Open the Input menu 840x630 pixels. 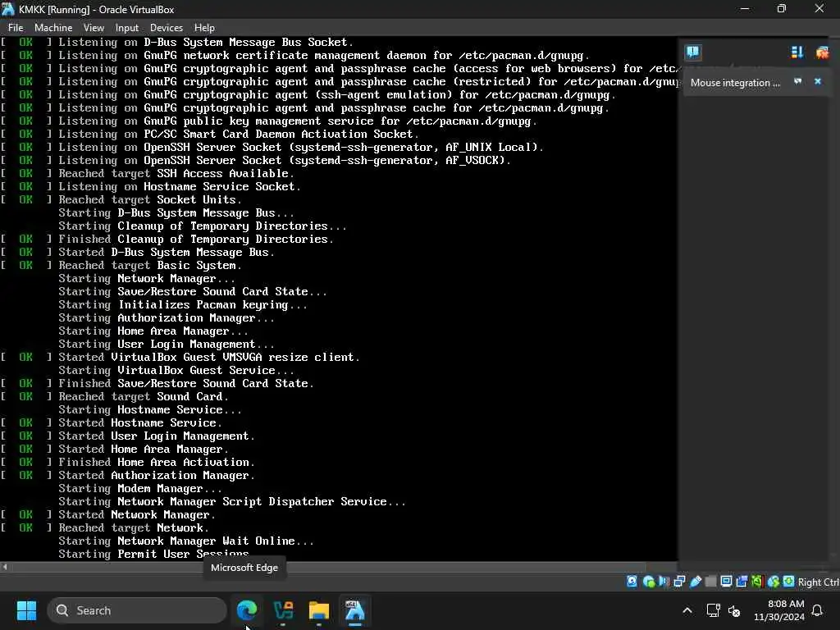tap(127, 27)
